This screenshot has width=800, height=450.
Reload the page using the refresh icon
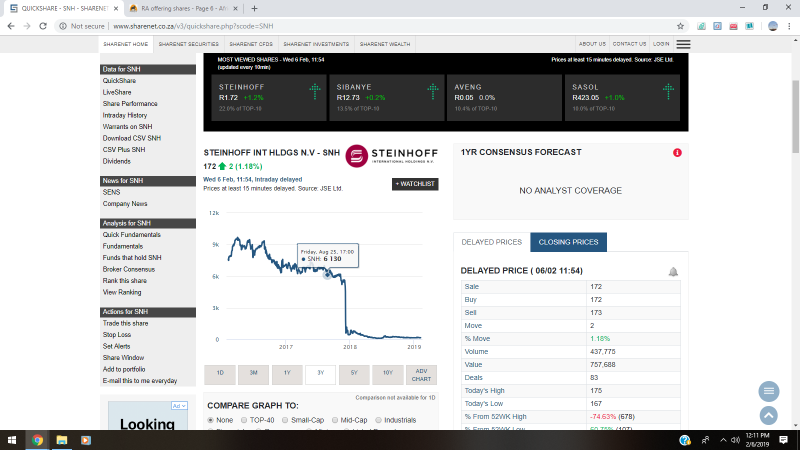click(x=45, y=26)
